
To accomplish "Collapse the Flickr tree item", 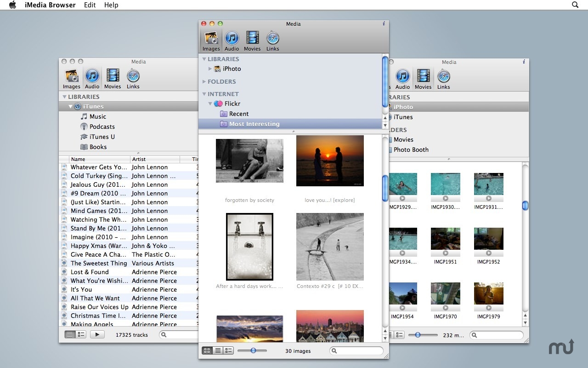I will 210,103.
